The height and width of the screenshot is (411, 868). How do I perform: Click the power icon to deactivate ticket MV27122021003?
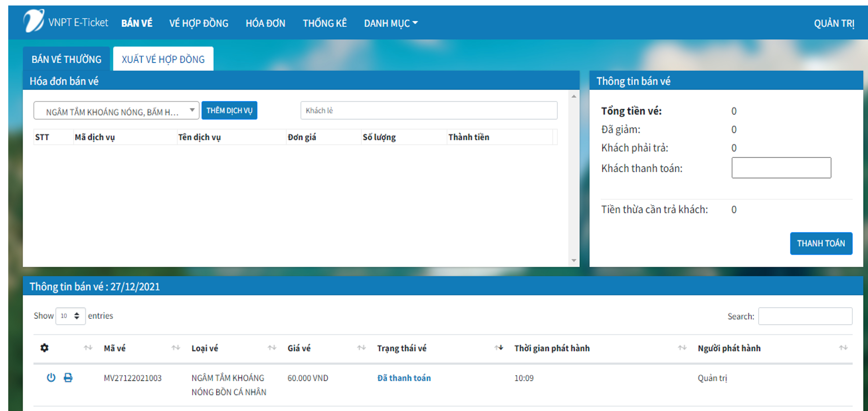pos(51,378)
